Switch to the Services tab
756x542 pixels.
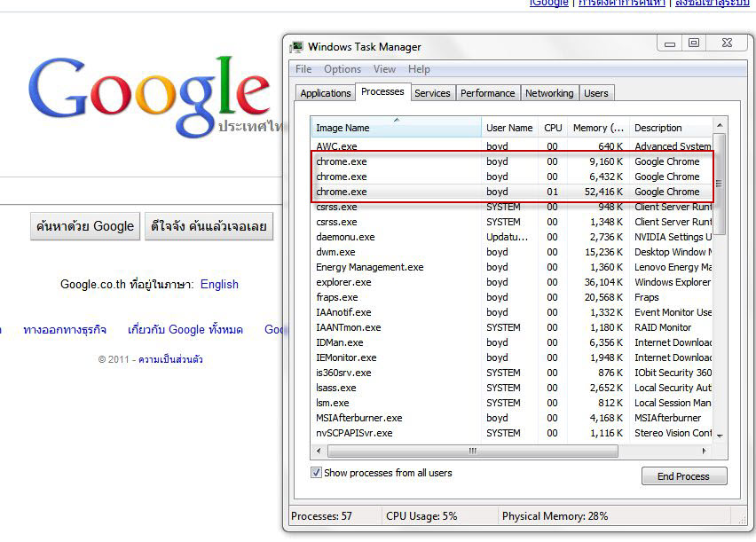point(432,93)
